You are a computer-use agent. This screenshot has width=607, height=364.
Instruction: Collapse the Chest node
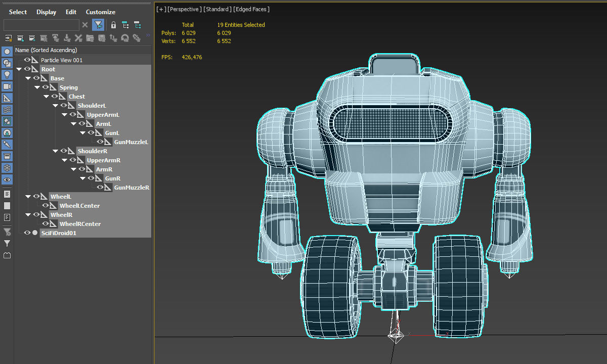tap(47, 97)
